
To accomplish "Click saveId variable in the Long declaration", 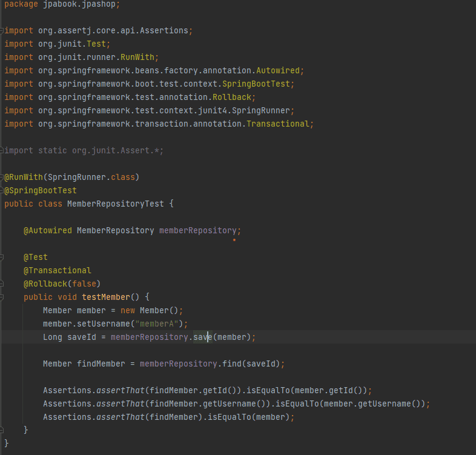I will [x=82, y=337].
